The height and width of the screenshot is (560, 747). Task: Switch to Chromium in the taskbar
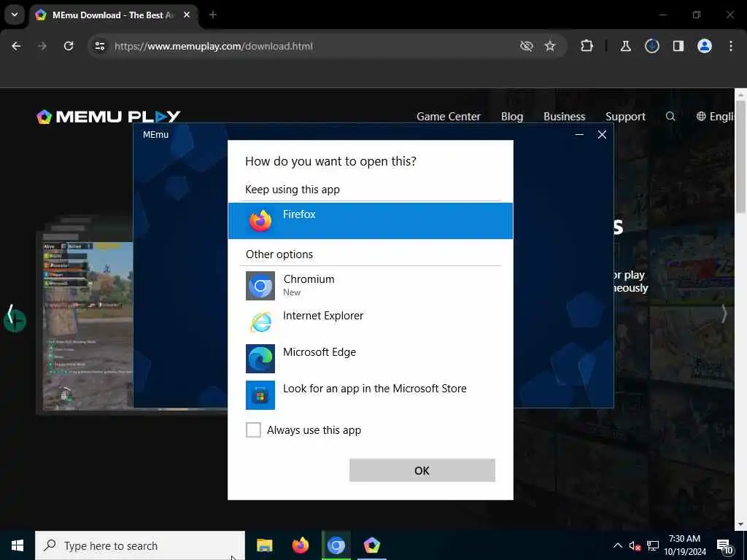point(336,545)
